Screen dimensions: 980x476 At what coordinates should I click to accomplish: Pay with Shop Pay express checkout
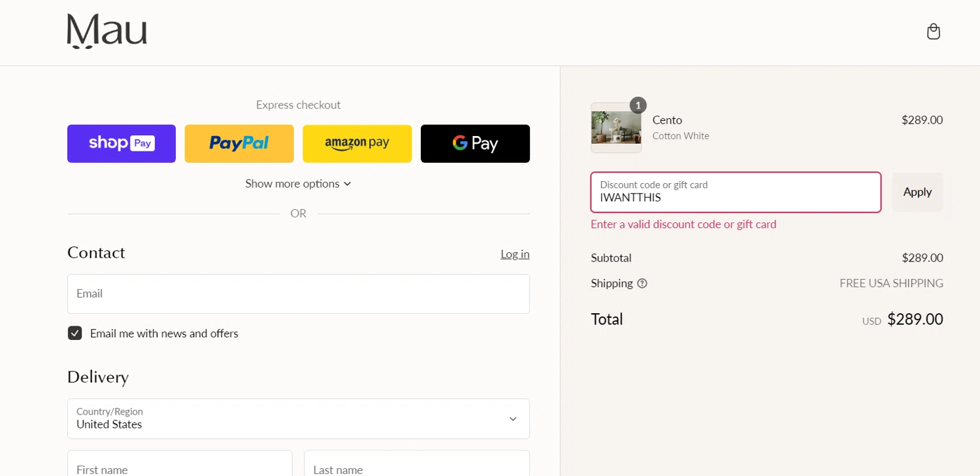point(122,143)
